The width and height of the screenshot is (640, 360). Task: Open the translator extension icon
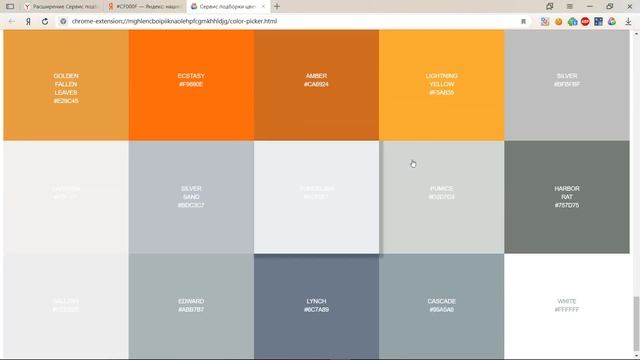pos(545,22)
